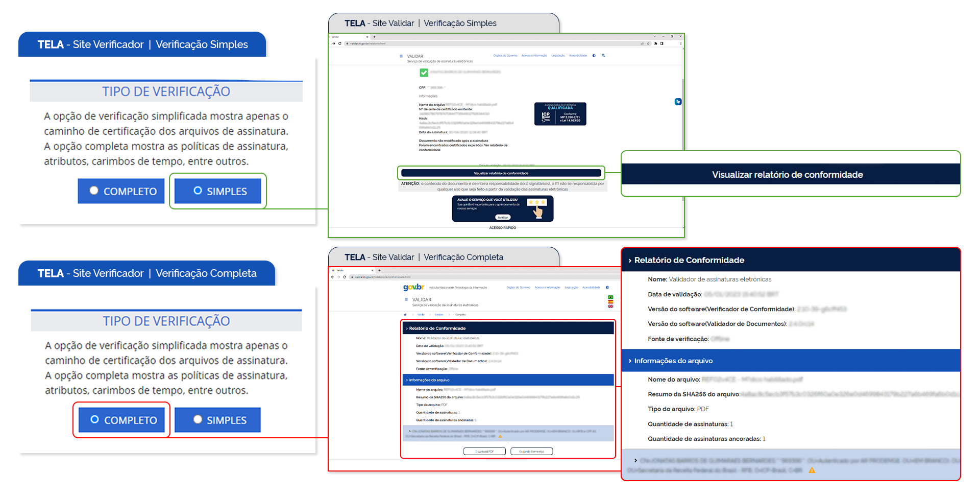Bookmark the page with the star icon
Image resolution: width=980 pixels, height=495 pixels.
click(x=648, y=43)
